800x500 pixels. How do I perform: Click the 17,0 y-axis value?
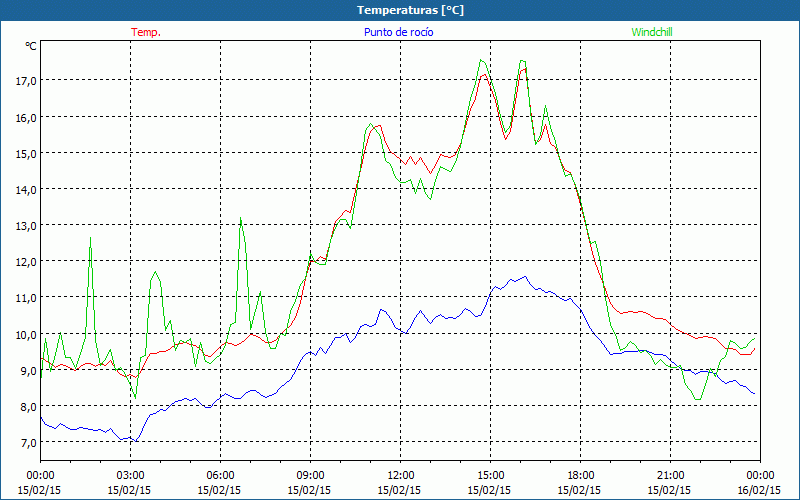tap(26, 81)
